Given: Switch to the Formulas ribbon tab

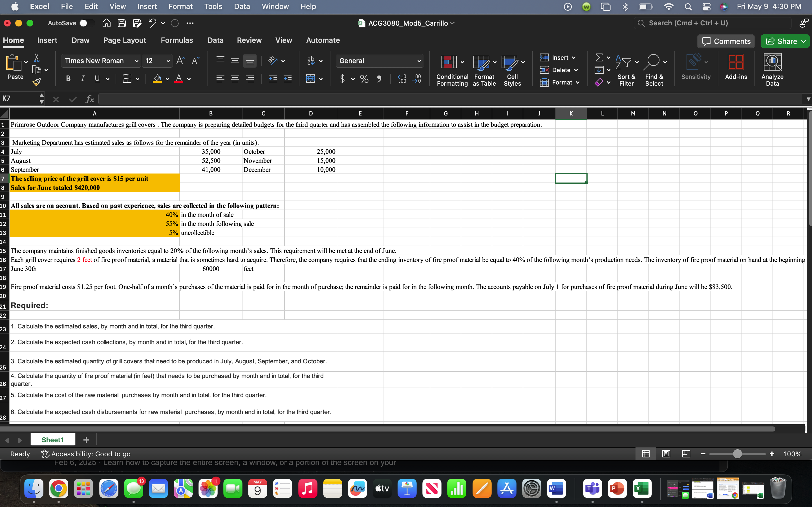Looking at the screenshot, I should 177,40.
